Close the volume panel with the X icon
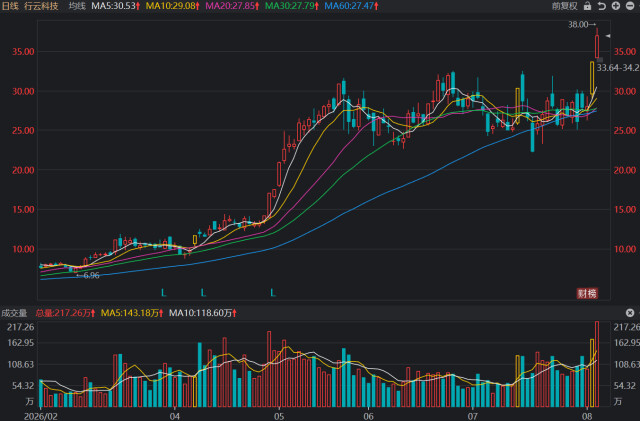The height and width of the screenshot is (421, 640). 630,313
